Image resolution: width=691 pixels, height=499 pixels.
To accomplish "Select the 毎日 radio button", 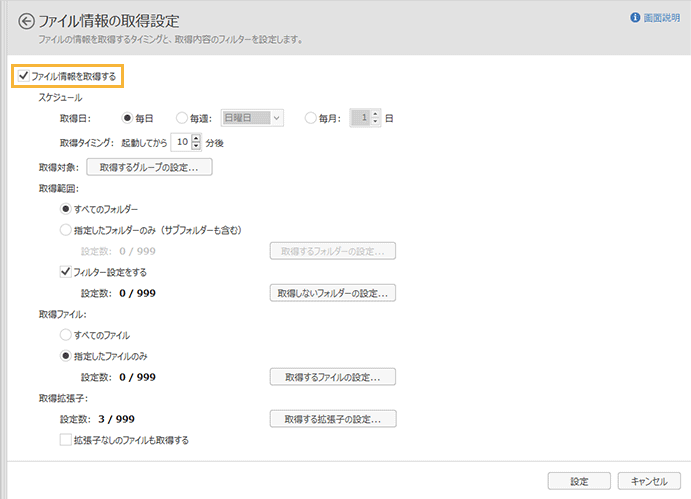I will pos(127,118).
